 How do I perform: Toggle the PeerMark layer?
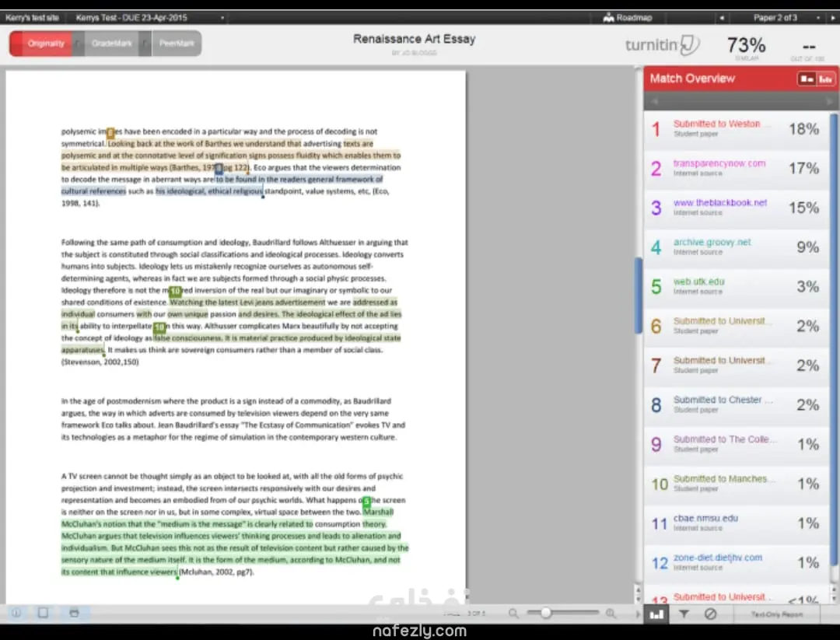177,44
